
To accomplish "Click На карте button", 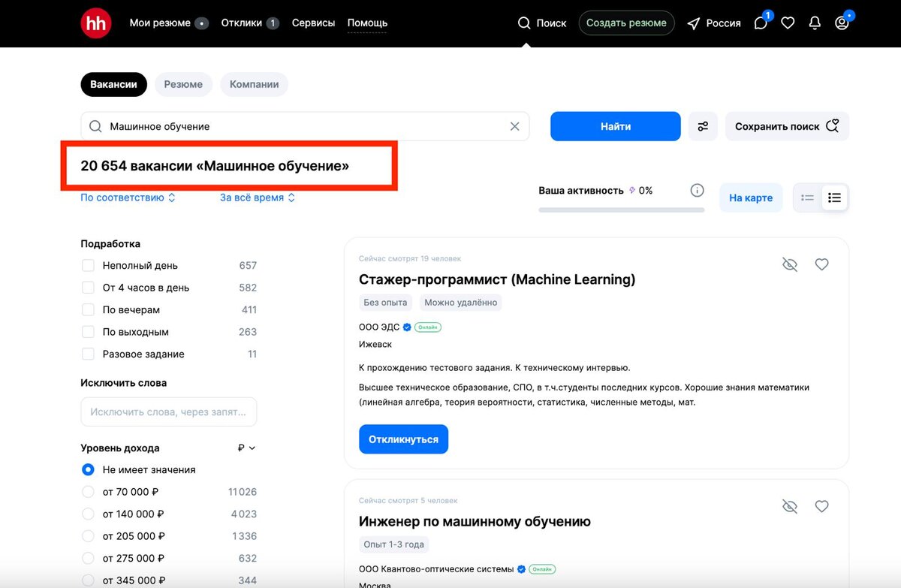I will click(x=751, y=198).
